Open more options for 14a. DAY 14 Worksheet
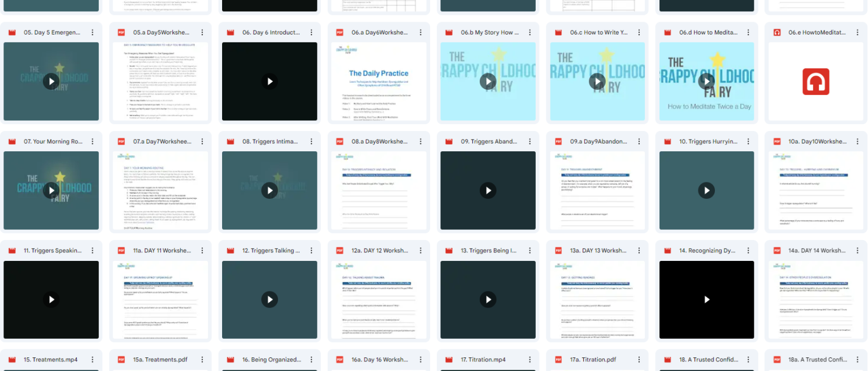 (857, 251)
